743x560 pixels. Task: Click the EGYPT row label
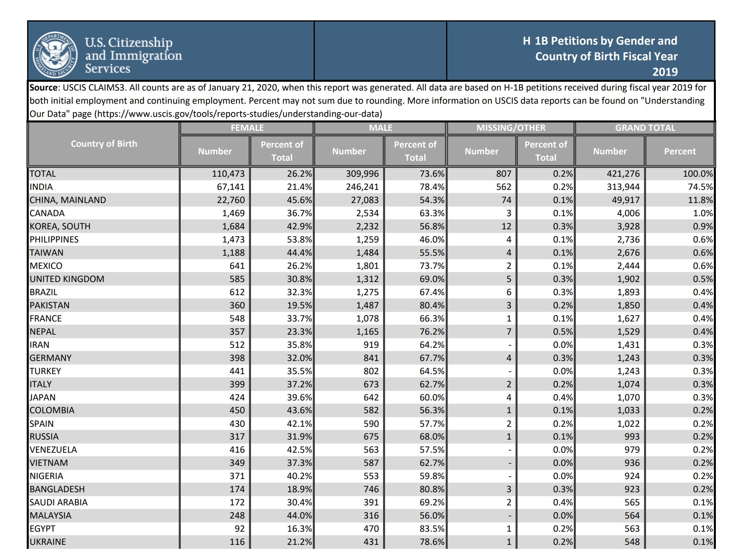(42, 529)
